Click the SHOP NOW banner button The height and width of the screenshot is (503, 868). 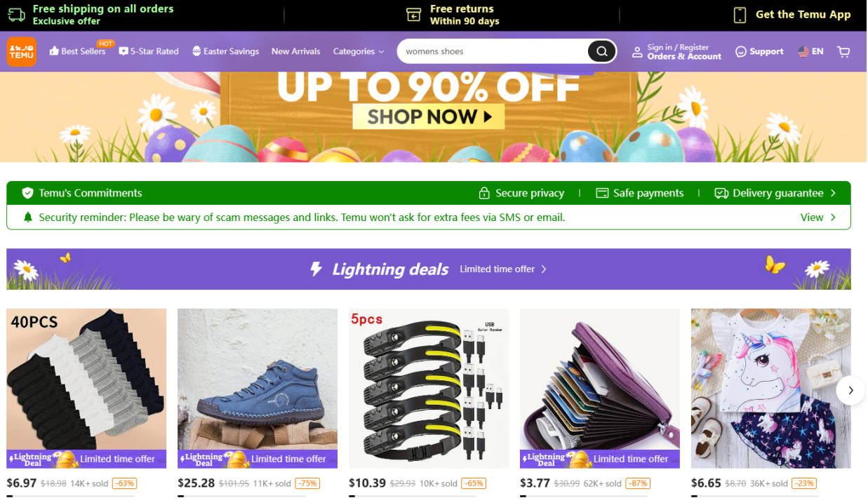(x=428, y=116)
